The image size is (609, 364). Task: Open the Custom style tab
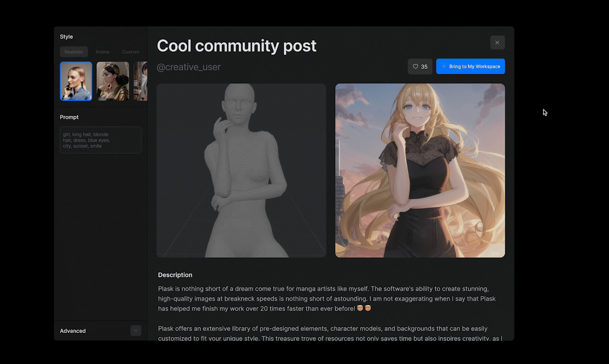[130, 52]
